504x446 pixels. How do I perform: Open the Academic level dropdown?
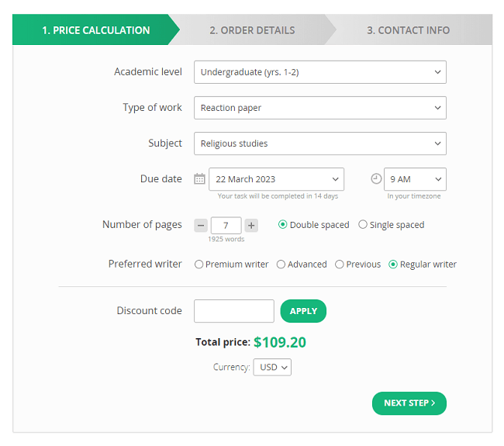pos(319,72)
